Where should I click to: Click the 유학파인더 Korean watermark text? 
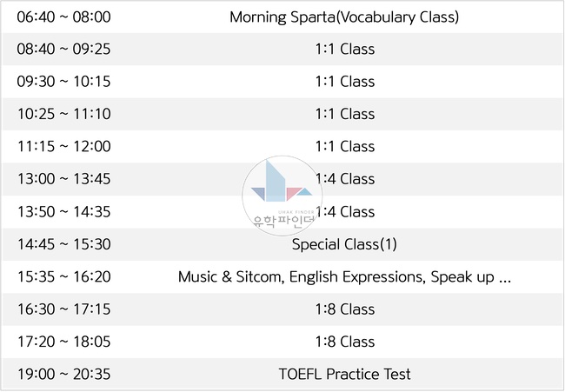[282, 221]
